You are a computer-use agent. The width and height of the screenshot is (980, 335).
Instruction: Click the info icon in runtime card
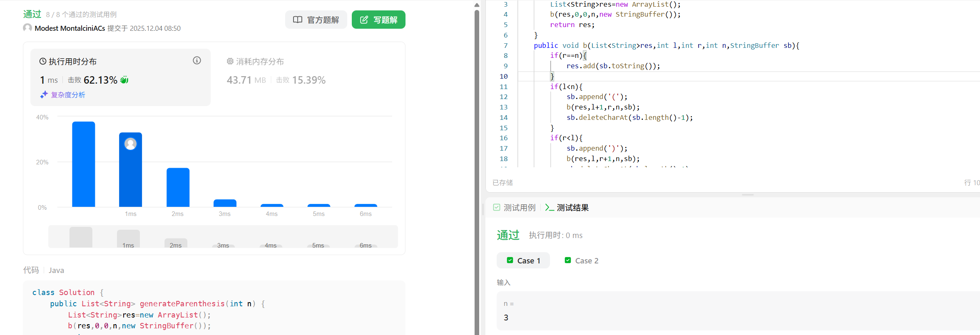[197, 61]
